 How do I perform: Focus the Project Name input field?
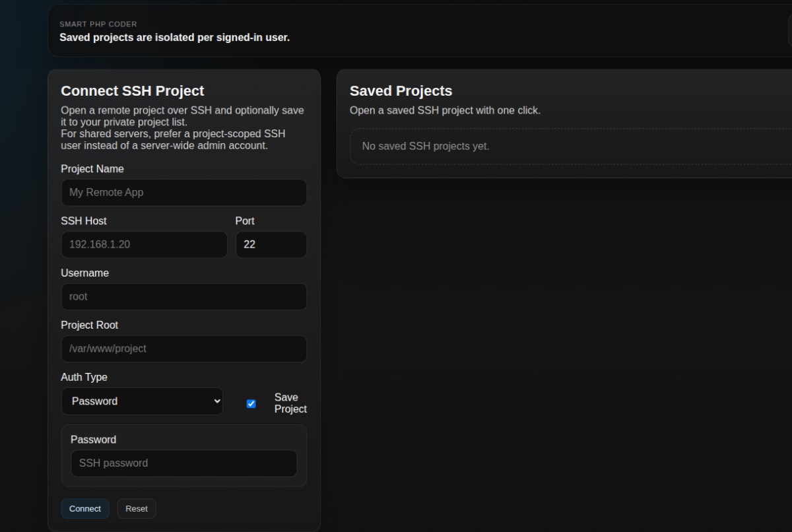183,193
